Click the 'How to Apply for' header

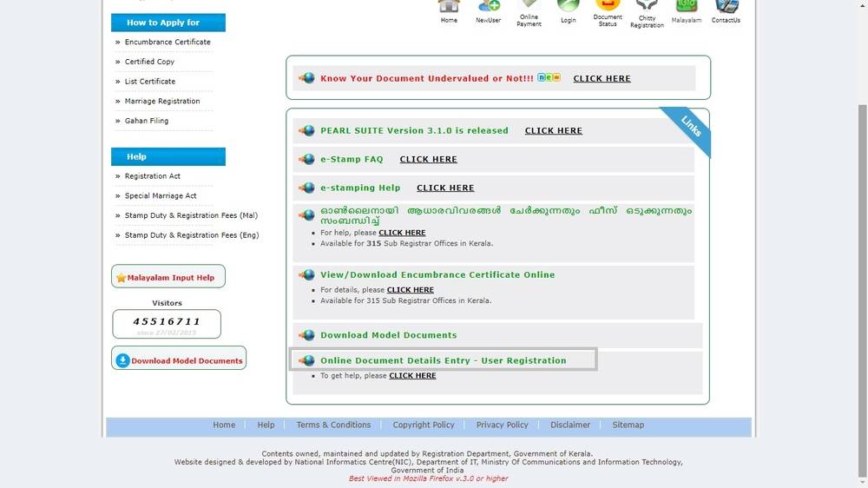click(x=168, y=23)
